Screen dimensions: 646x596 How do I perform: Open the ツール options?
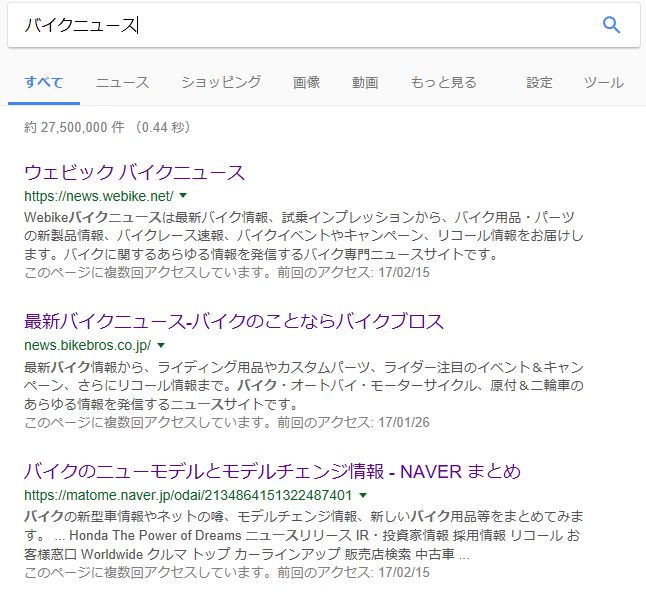tap(604, 82)
